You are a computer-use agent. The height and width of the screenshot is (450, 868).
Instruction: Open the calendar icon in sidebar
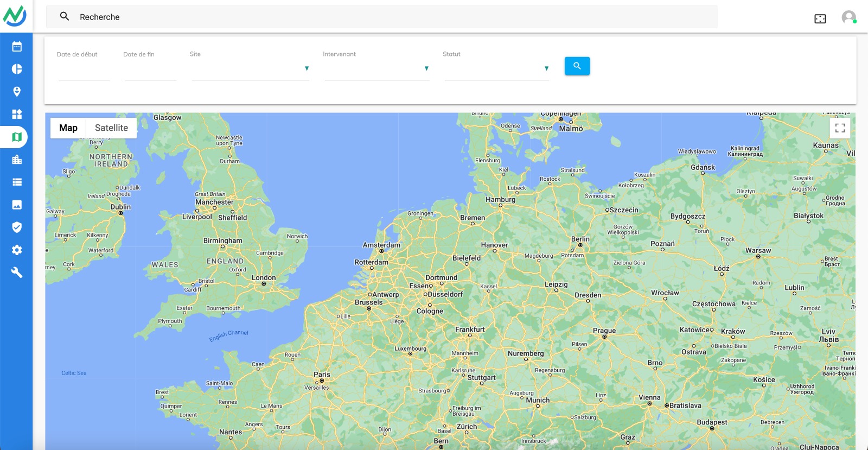17,47
